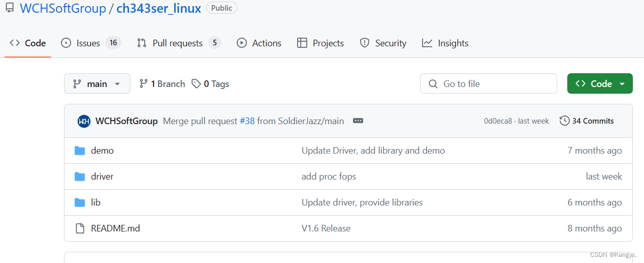Click the driver folder icon
Viewport: 644px width, 263px height.
pos(80,177)
